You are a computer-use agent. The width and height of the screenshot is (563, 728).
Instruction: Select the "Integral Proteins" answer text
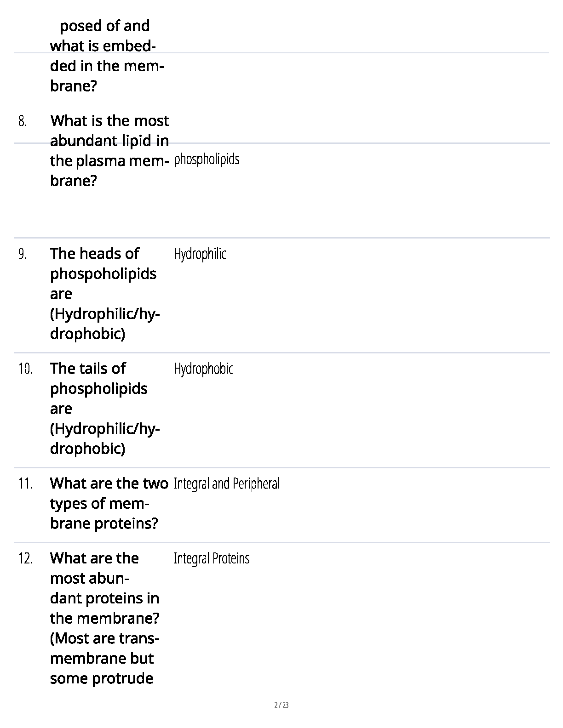(x=212, y=558)
